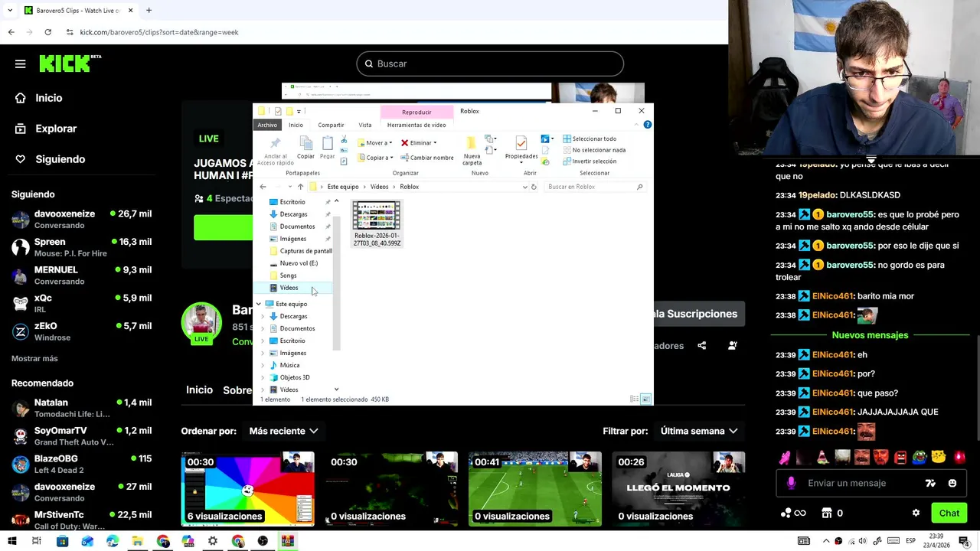Open the Kick hamburger menu
The image size is (980, 551).
tap(21, 64)
